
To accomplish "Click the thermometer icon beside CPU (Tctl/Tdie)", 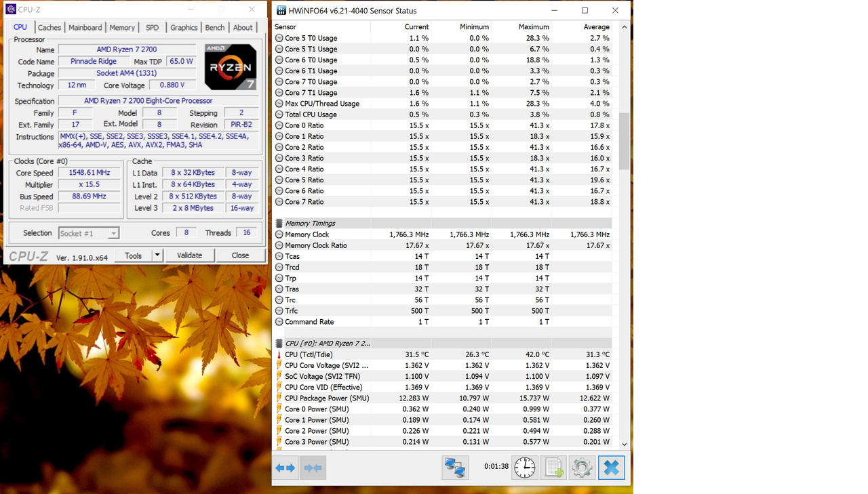I will click(x=279, y=354).
